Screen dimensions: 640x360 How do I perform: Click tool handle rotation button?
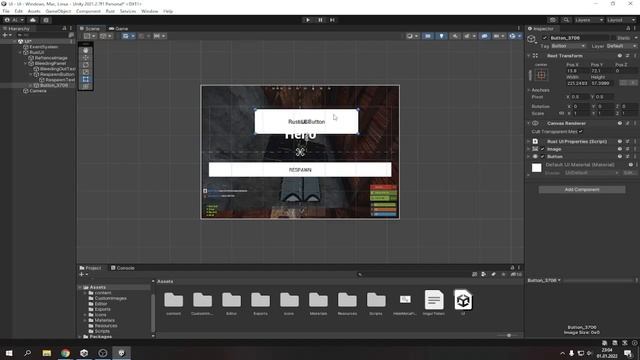click(x=105, y=36)
